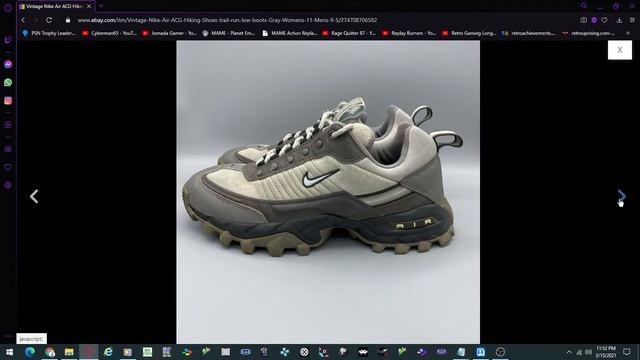Open the Easy Setup menu icon
Image resolution: width=640 pixels, height=360 pixels.
coord(632,20)
